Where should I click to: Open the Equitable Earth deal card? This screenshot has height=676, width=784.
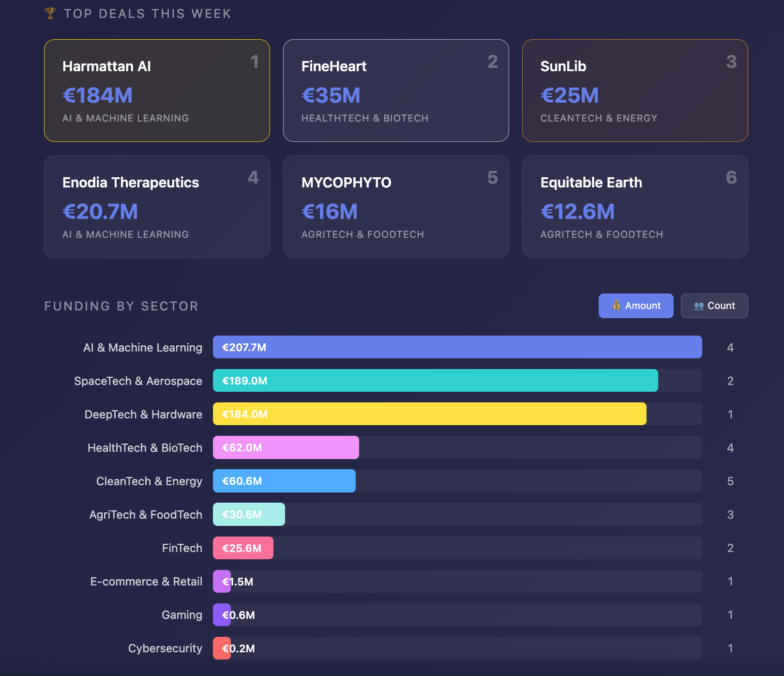pos(634,207)
